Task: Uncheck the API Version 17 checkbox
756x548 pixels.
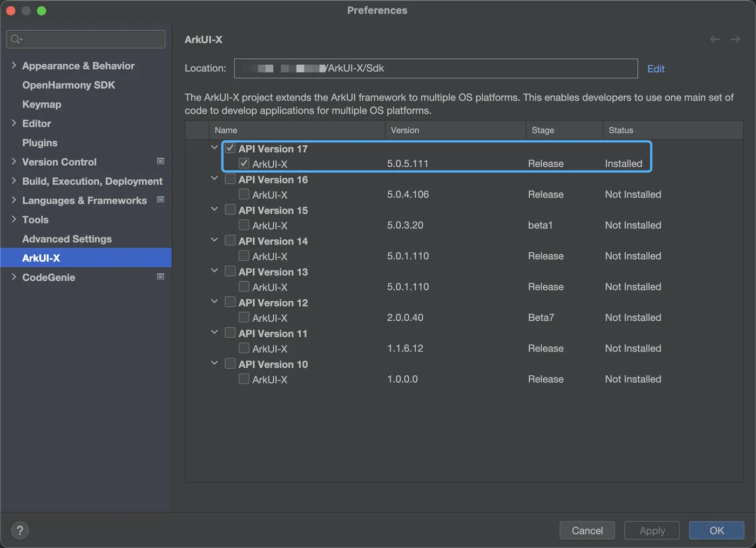Action: 230,148
